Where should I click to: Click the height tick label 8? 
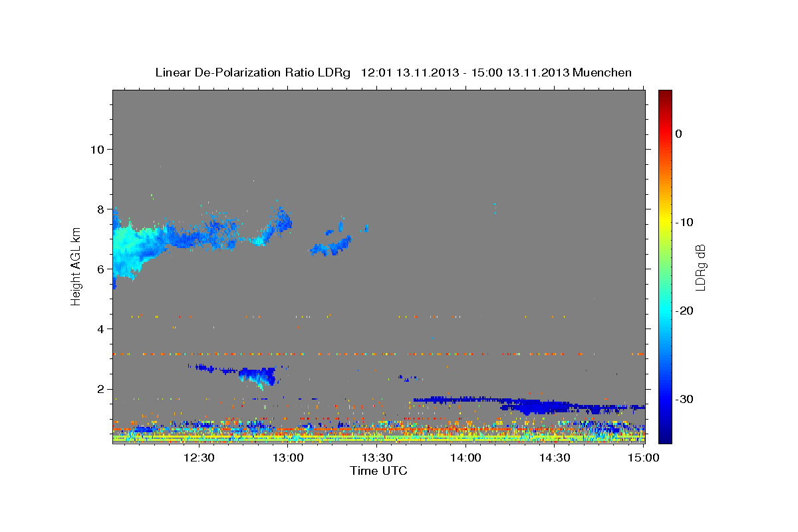click(x=100, y=209)
